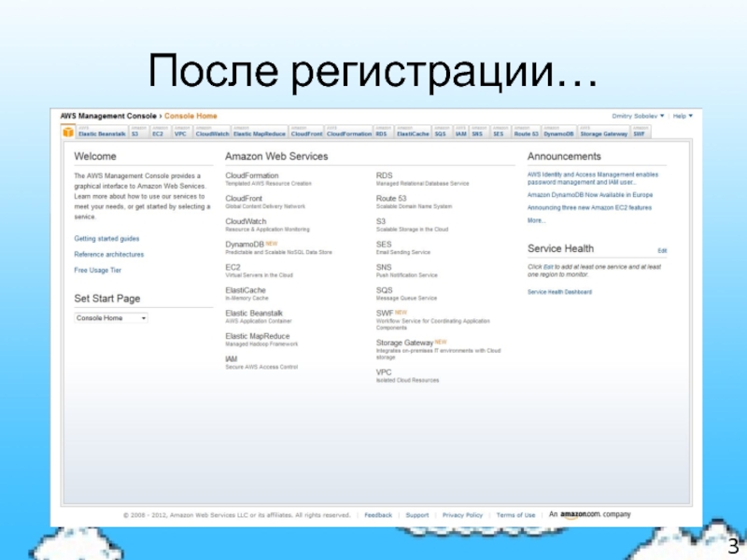This screenshot has width=747, height=560.
Task: Open the Console Home start page dropdown
Action: 111,318
